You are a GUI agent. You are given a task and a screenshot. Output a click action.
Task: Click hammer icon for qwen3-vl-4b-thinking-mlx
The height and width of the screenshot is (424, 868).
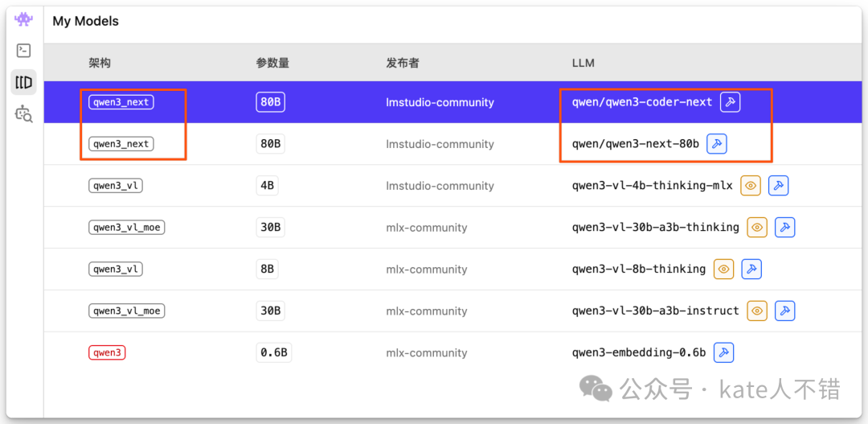click(x=778, y=186)
